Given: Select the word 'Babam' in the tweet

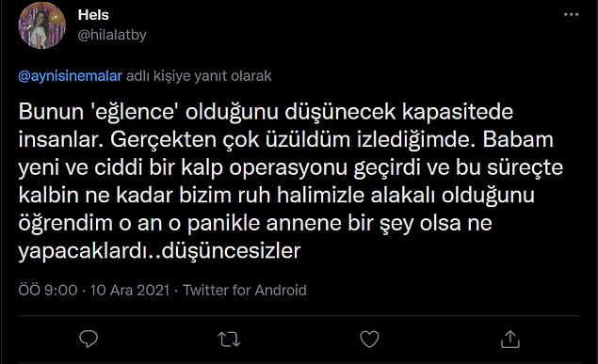Looking at the screenshot, I should (518, 139).
